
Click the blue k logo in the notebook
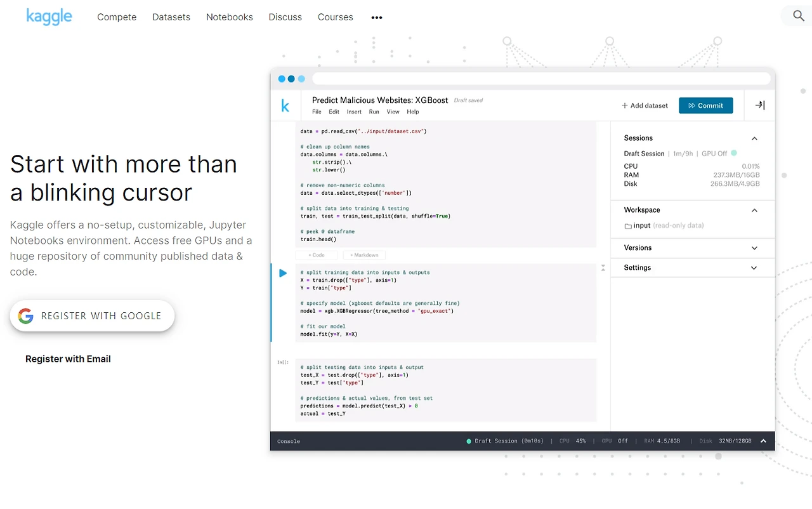coord(285,106)
